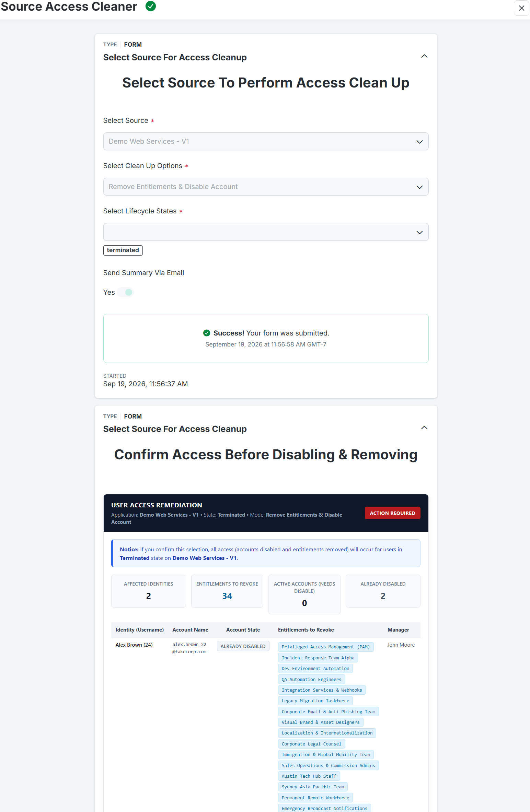Click the Account State column header
The width and height of the screenshot is (530, 812).
pos(243,629)
